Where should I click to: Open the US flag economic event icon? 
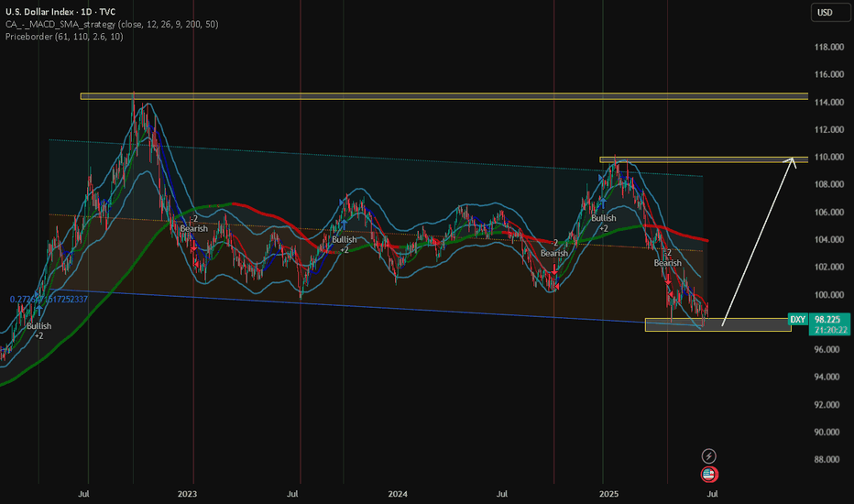coord(709,475)
